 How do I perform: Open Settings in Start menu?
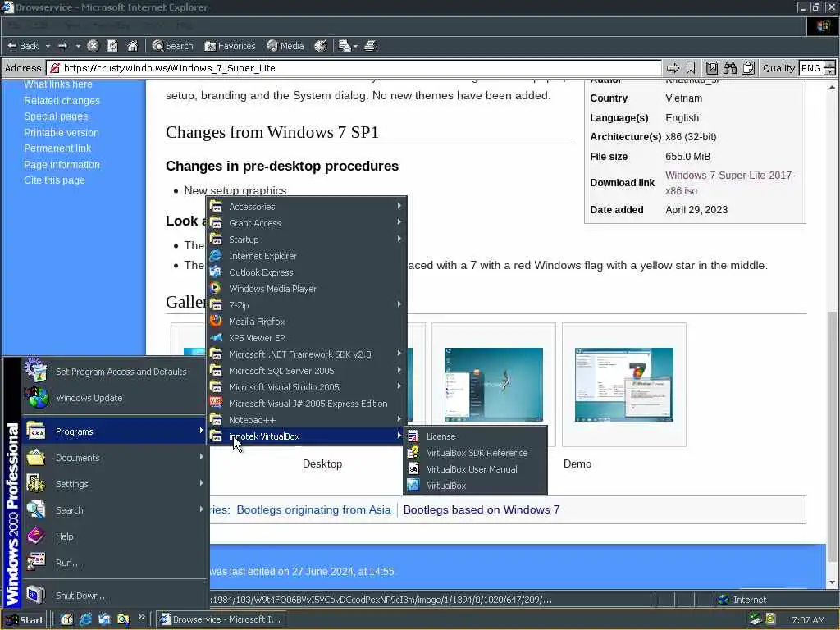click(114, 484)
